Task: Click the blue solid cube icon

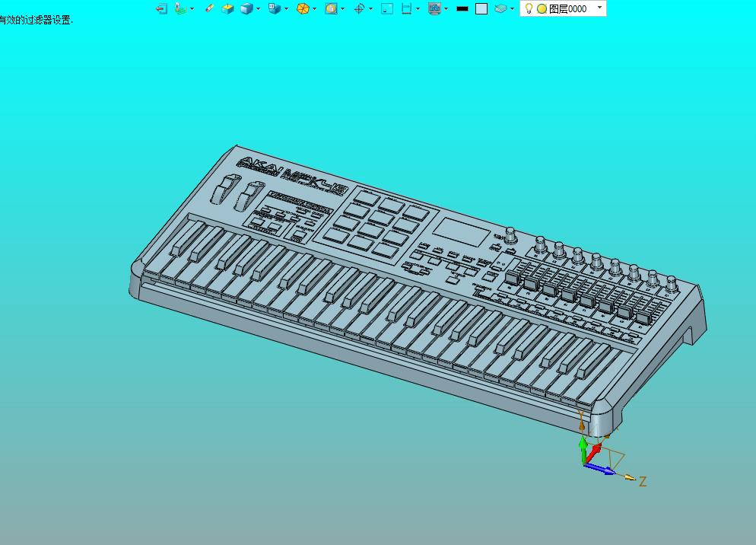Action: click(246, 8)
